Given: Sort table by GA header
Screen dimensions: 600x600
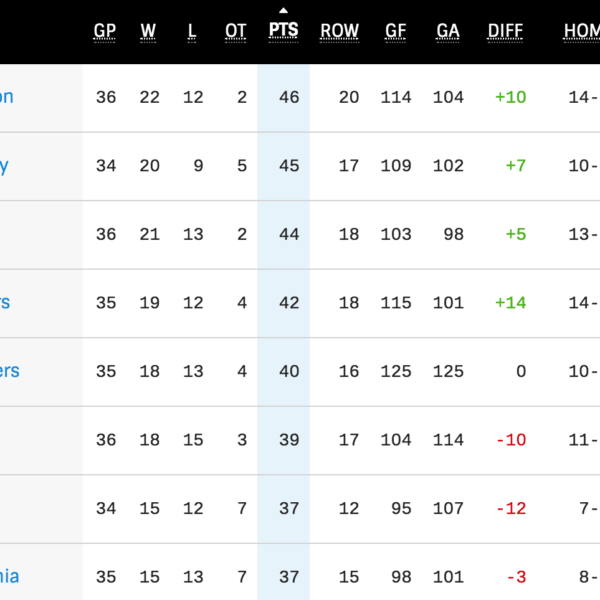Looking at the screenshot, I should point(448,31).
